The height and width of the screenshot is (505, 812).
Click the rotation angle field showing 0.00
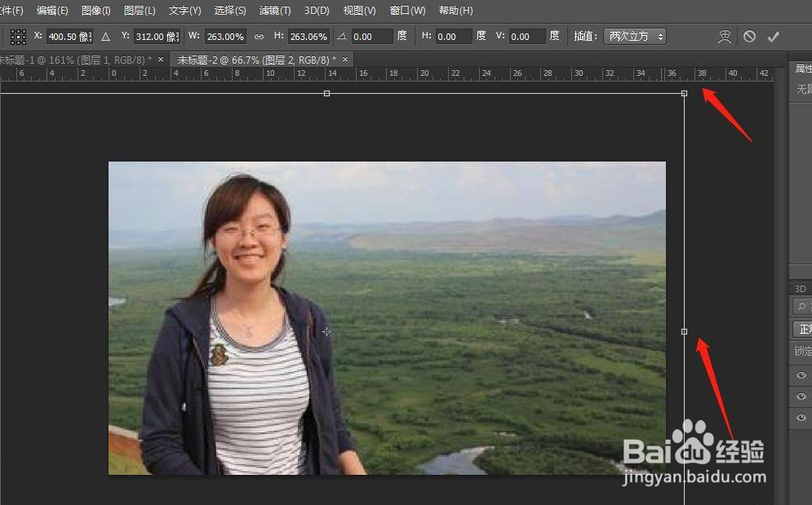click(x=371, y=37)
